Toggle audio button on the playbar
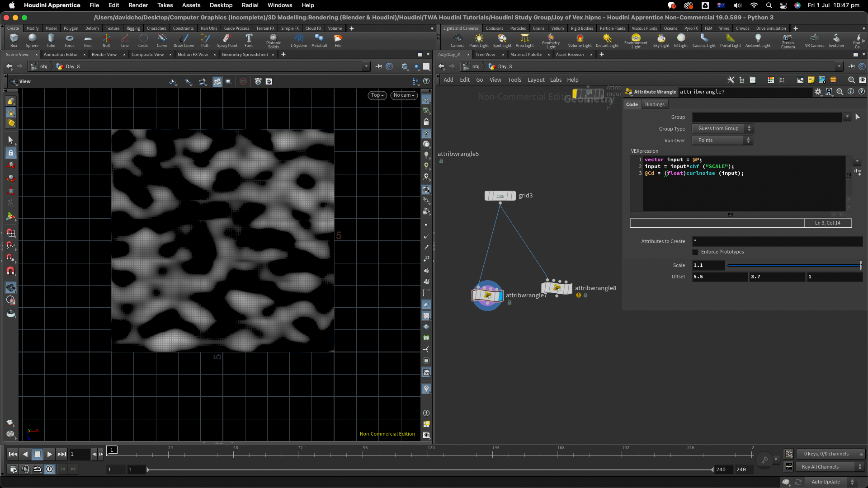 [25, 469]
